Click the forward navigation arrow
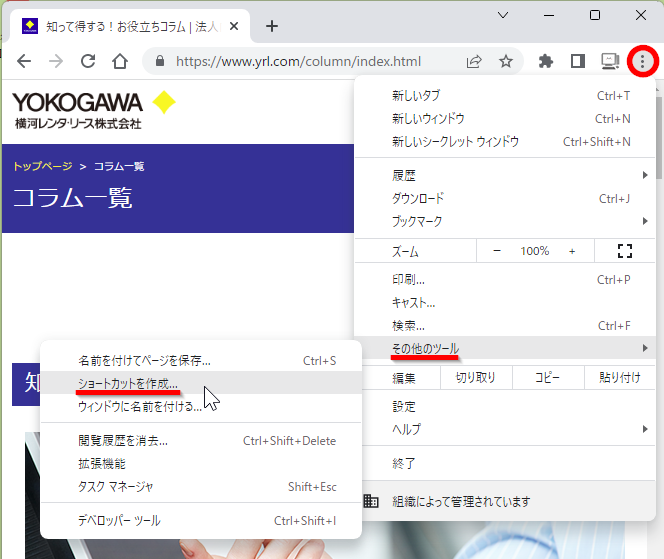Image resolution: width=664 pixels, height=559 pixels. coord(56,61)
